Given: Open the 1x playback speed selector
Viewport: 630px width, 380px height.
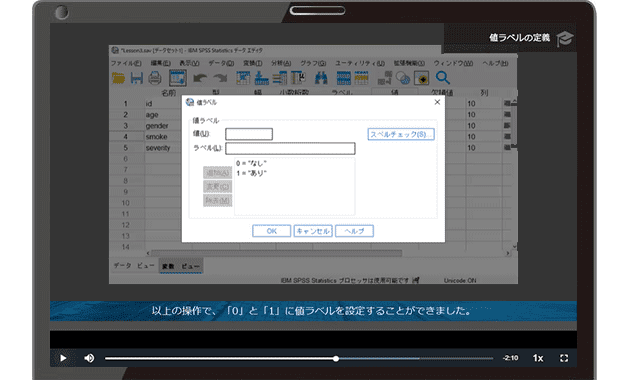Looking at the screenshot, I should 538,358.
